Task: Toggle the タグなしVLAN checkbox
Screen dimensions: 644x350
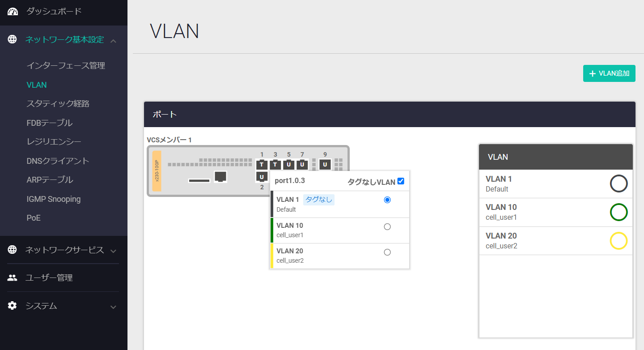Action: pyautogui.click(x=401, y=181)
